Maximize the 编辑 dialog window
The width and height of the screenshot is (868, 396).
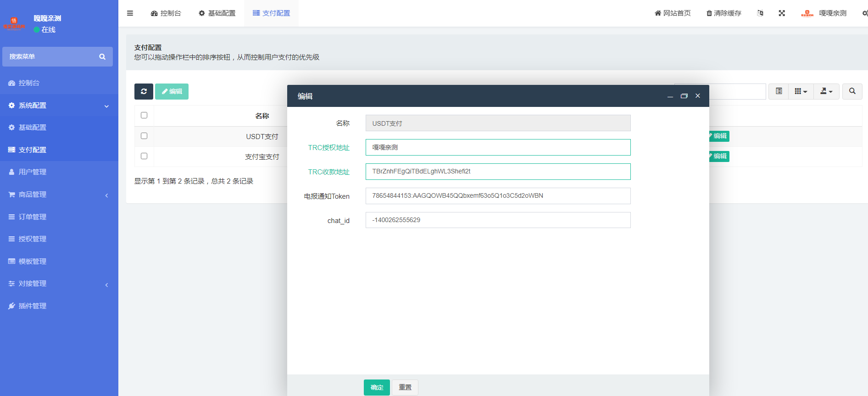tap(684, 96)
